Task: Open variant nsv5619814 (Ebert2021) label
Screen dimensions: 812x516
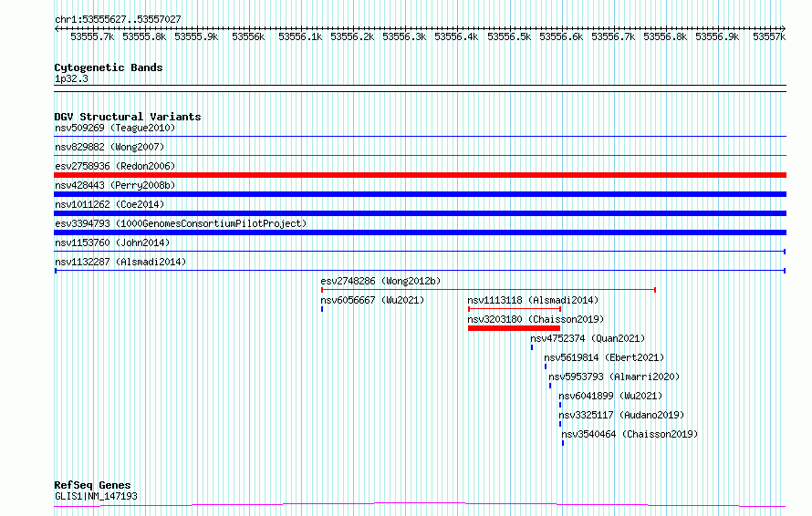Action: click(604, 357)
